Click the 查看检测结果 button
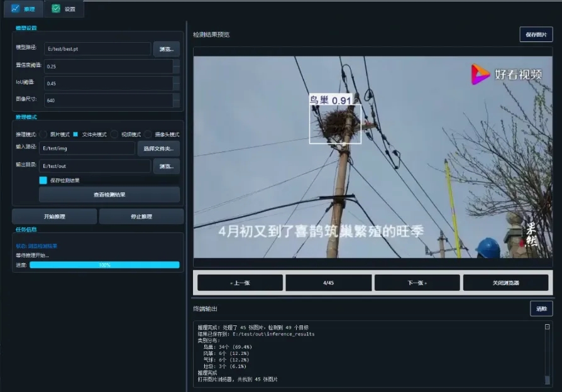The height and width of the screenshot is (392, 562). click(x=109, y=195)
